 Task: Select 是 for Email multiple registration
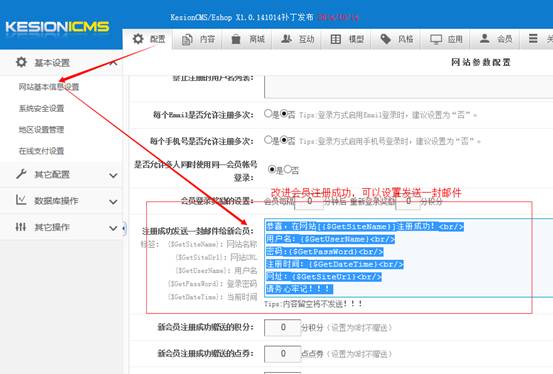[x=268, y=114]
